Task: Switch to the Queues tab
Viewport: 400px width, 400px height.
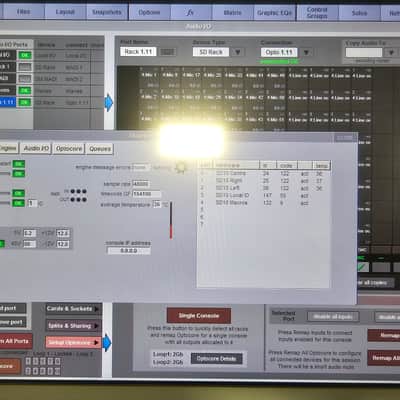Action: [100, 149]
